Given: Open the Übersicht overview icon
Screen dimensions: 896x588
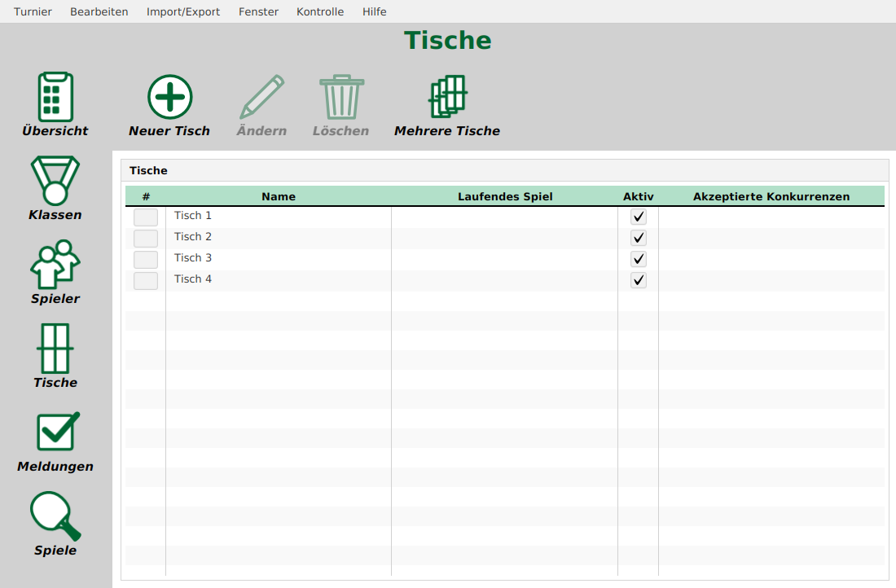Looking at the screenshot, I should (55, 97).
